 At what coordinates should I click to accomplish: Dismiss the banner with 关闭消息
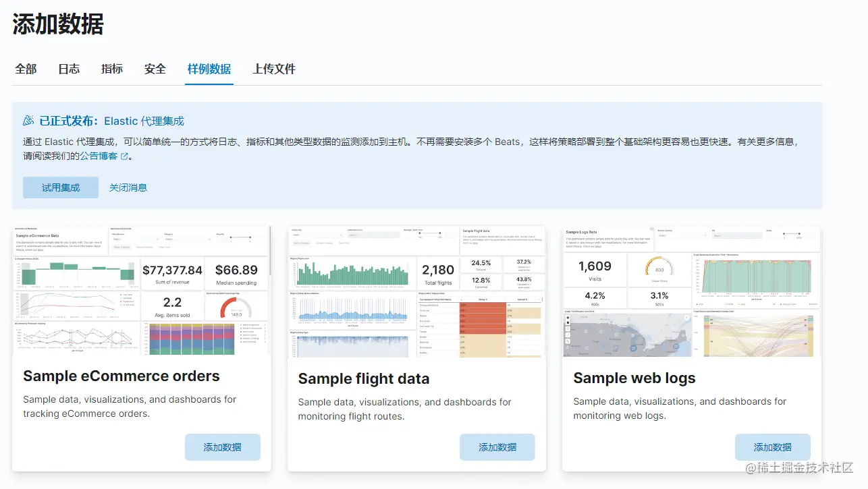pos(128,188)
